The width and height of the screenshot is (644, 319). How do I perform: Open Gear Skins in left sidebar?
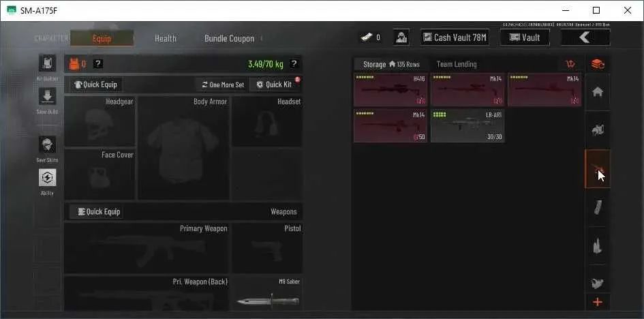tap(47, 145)
